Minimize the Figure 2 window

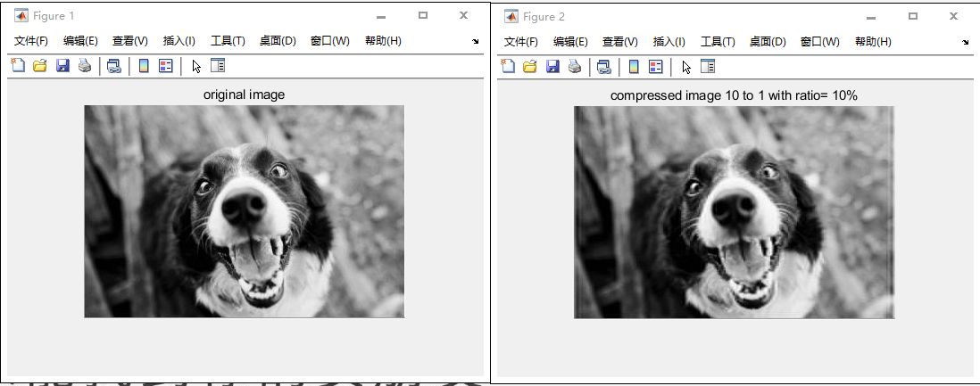click(871, 17)
